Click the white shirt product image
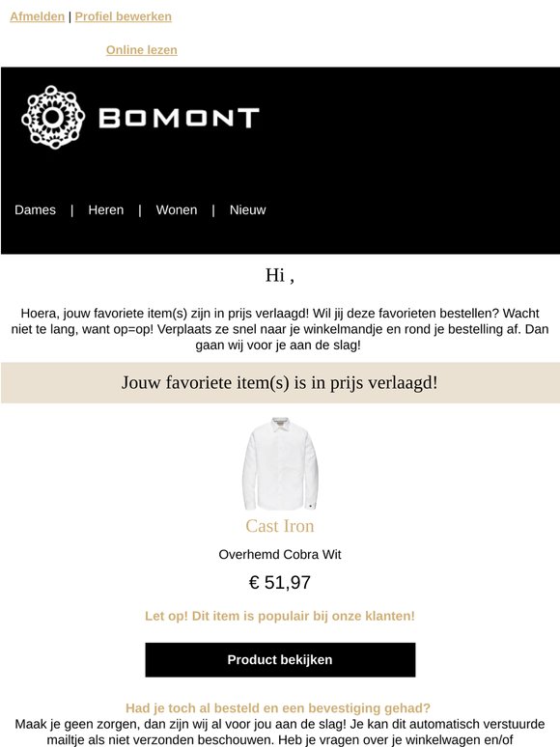The width and height of the screenshot is (560, 747). (x=280, y=463)
